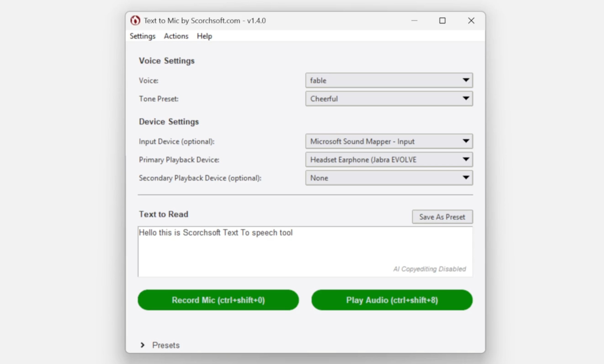
Task: Open the Actions menu
Action: coord(176,36)
